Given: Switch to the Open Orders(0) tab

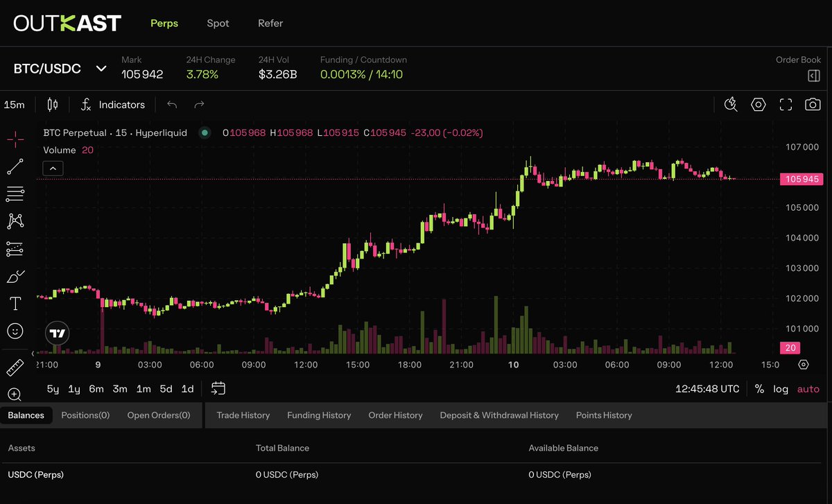Looking at the screenshot, I should tap(159, 415).
